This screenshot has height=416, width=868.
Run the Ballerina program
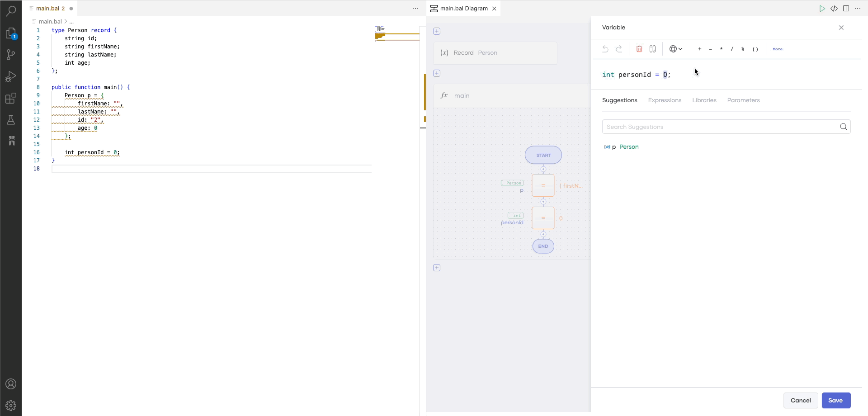[x=823, y=9]
